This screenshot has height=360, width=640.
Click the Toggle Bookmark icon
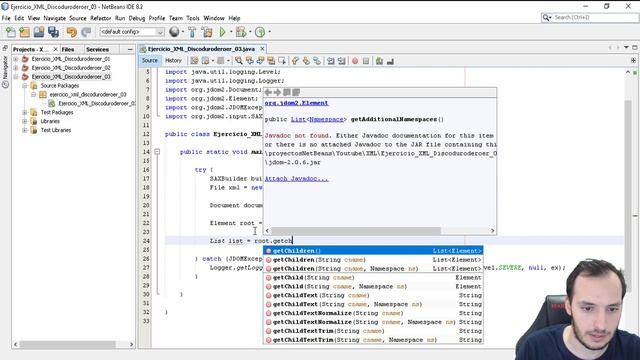(317, 61)
